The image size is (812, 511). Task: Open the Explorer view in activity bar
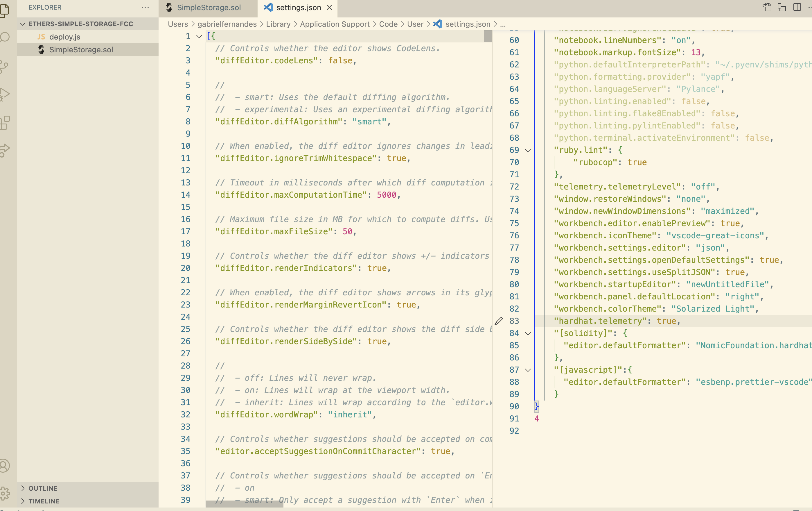pos(4,10)
